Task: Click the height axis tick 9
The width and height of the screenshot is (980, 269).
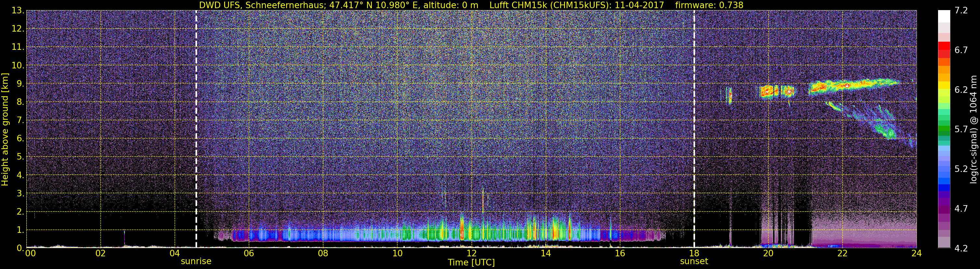Action: pos(20,84)
